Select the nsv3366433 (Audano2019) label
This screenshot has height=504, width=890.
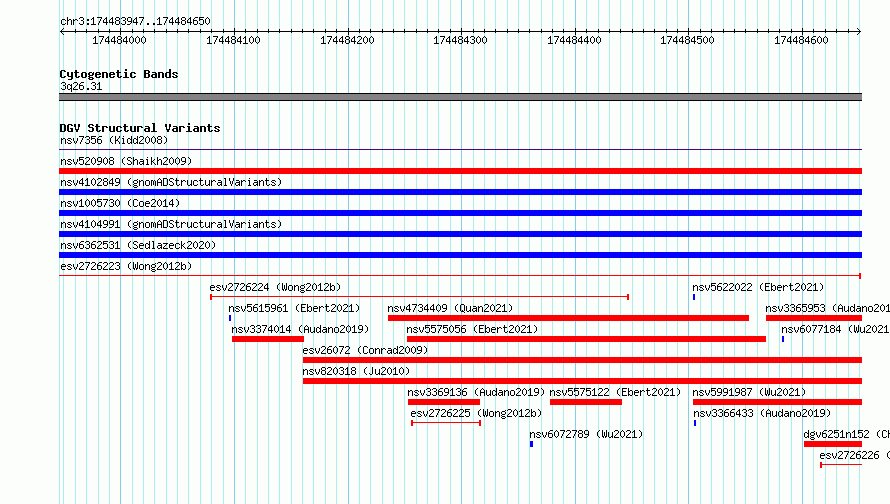(762, 413)
